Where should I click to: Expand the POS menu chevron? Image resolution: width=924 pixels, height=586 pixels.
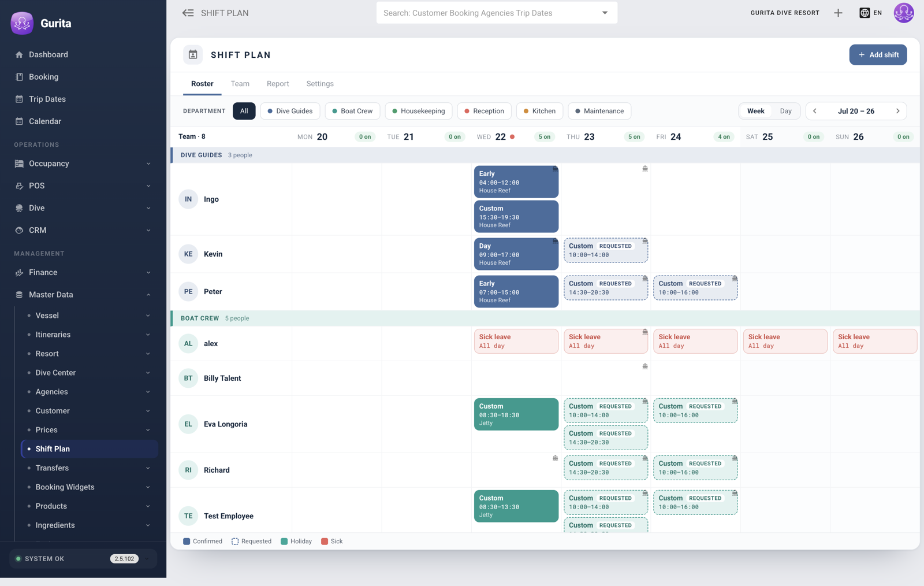(148, 186)
